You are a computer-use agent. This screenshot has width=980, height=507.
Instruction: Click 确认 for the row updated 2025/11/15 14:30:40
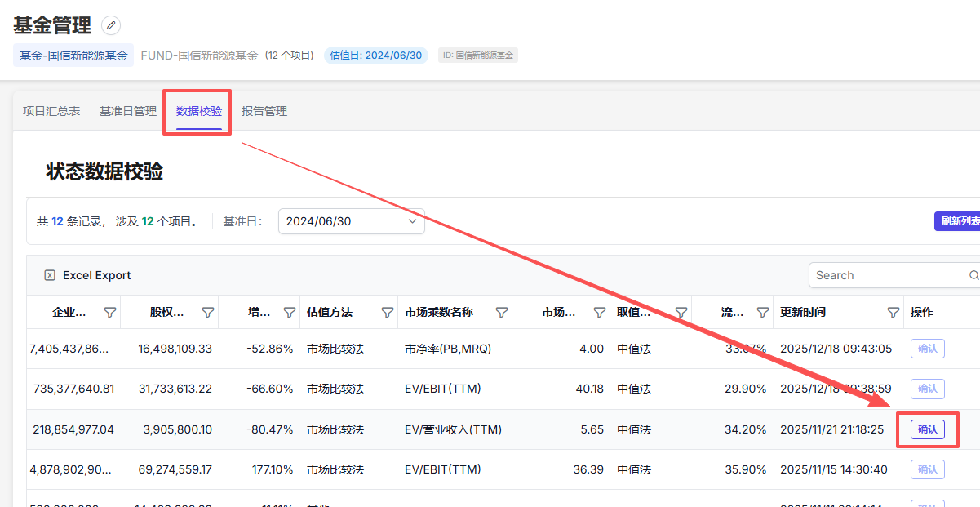coord(928,469)
